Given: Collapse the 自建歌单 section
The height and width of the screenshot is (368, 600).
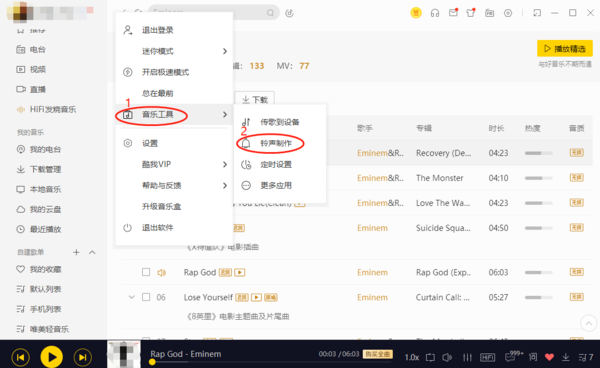Looking at the screenshot, I should coord(92,252).
